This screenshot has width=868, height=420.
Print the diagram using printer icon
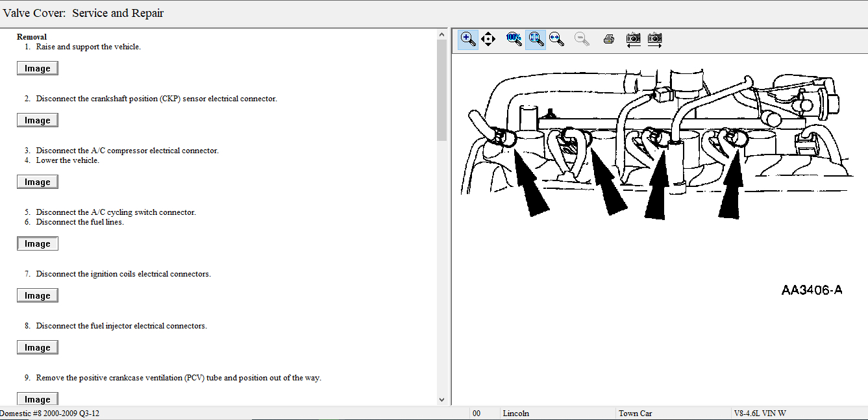tap(608, 39)
